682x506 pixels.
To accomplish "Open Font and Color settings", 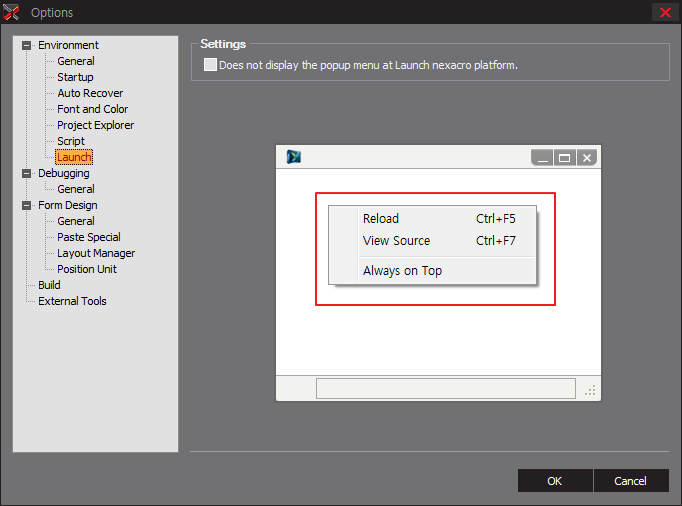I will 92,109.
